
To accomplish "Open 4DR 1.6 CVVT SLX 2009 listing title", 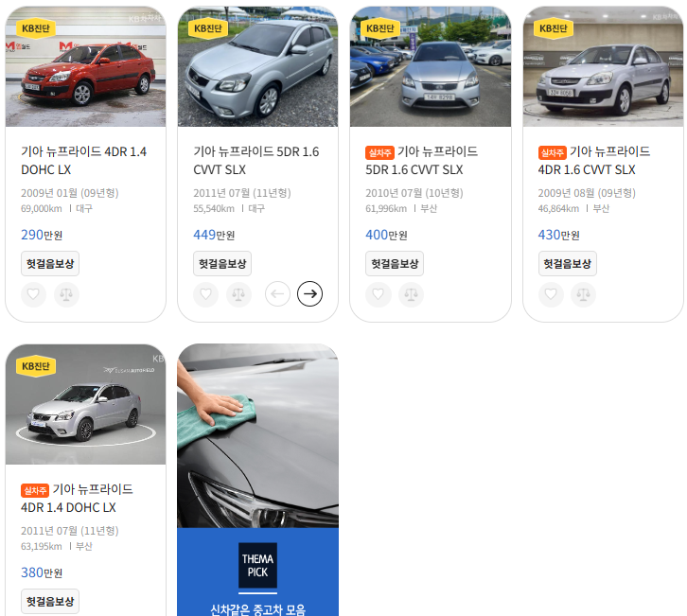I will click(594, 160).
